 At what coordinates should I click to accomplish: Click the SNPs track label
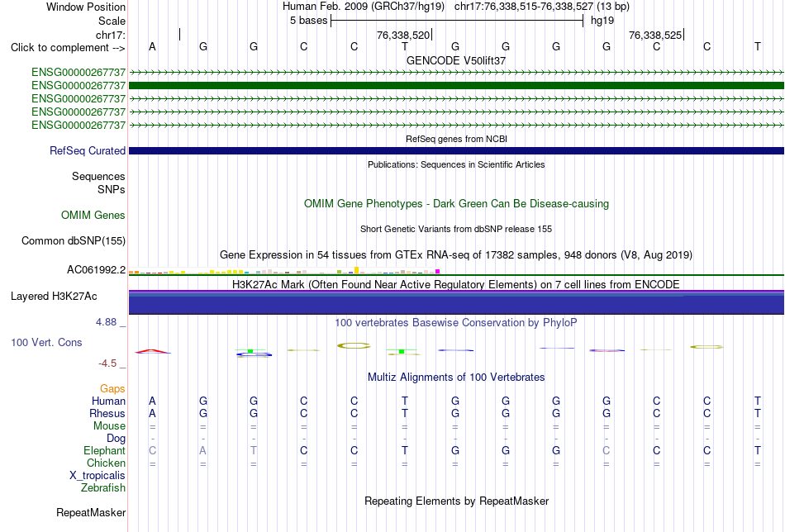(112, 190)
